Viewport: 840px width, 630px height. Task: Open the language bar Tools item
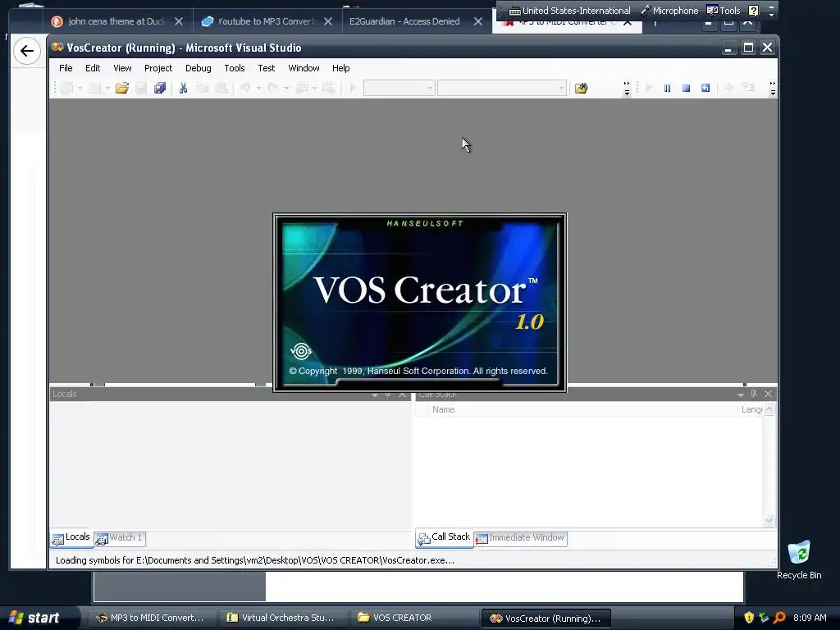point(724,11)
